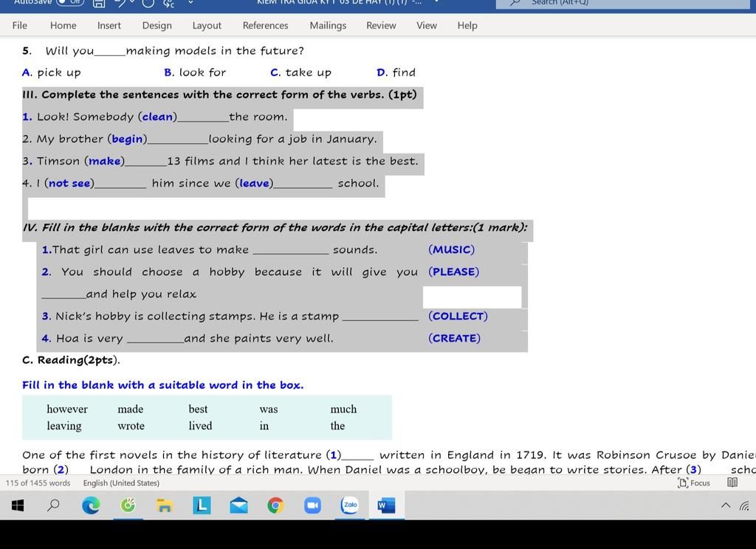This screenshot has height=549, width=756.
Task: Click the blank after 'Hoa is very'
Action: pos(155,339)
